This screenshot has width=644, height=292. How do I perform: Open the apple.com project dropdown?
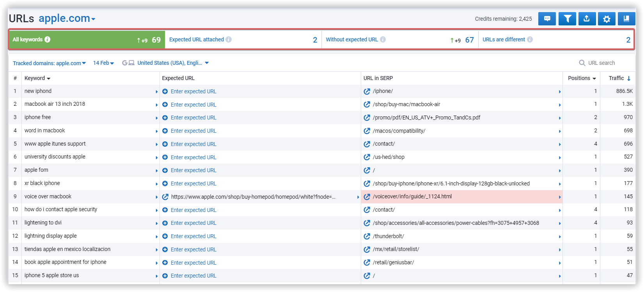coord(67,18)
